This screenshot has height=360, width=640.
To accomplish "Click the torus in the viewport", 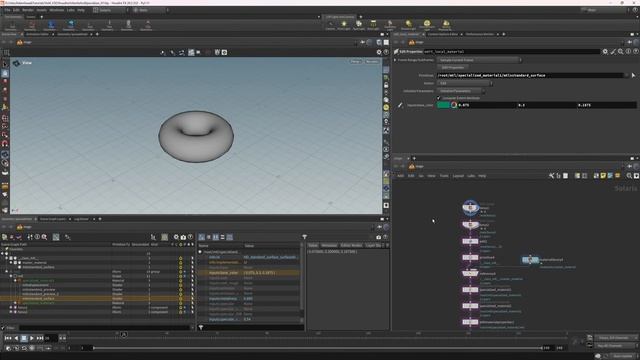I will tap(196, 136).
